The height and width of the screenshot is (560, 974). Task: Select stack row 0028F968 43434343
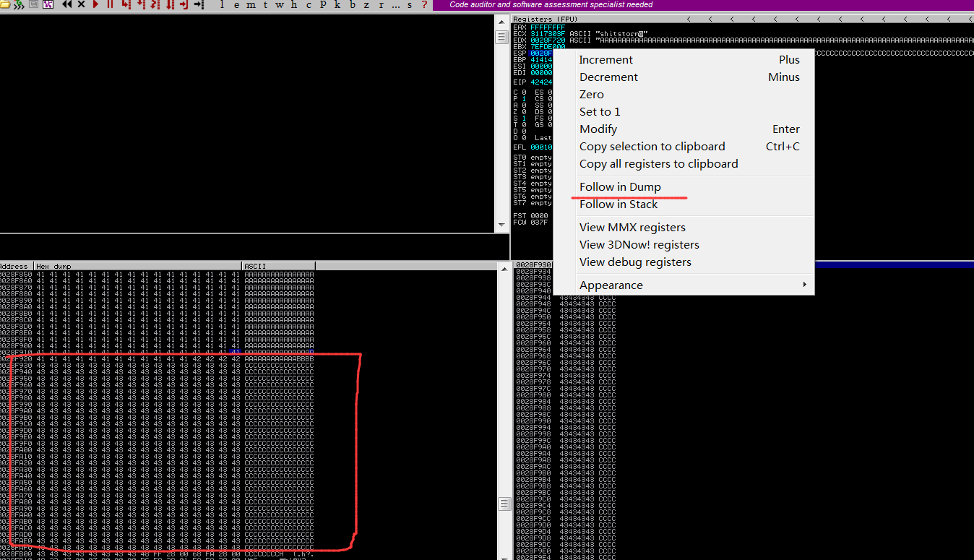566,356
